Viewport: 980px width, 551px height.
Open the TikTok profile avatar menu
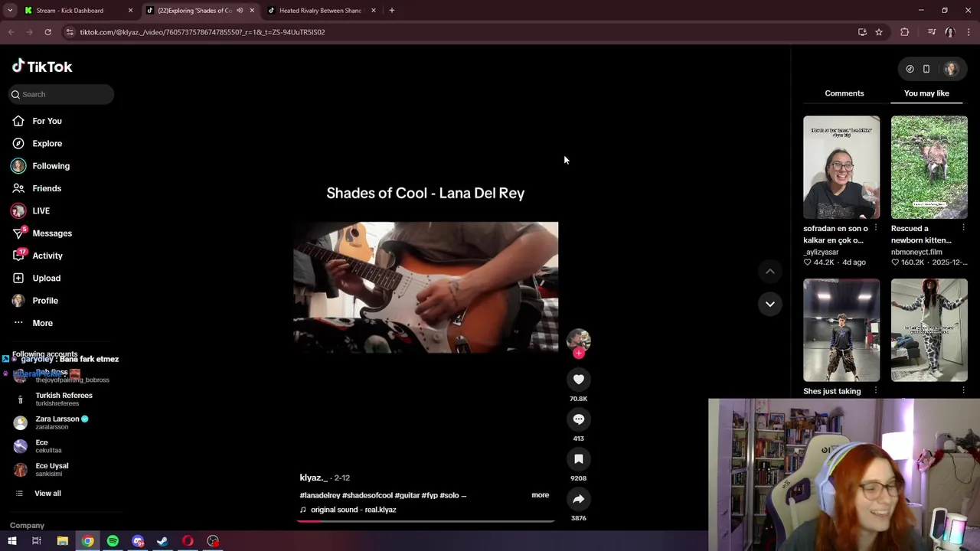pyautogui.click(x=950, y=69)
